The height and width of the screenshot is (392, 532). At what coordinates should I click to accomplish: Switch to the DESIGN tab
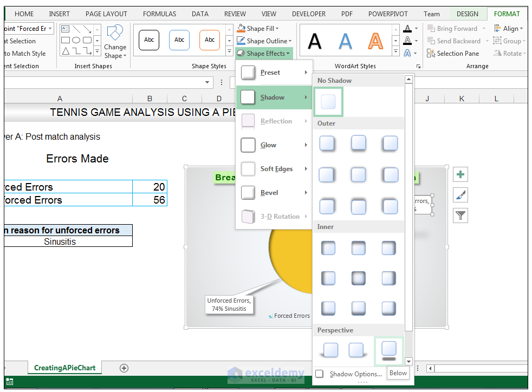tap(467, 14)
